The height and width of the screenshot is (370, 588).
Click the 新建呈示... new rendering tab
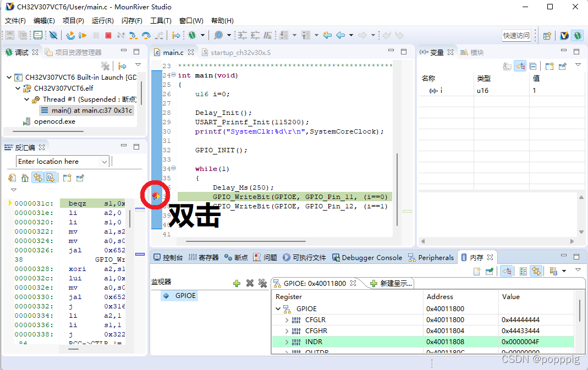[x=391, y=284]
